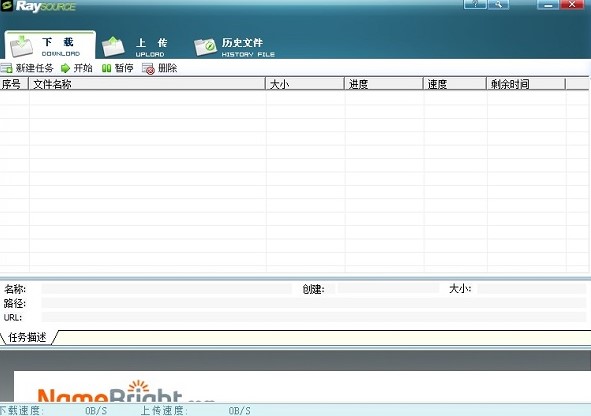Screen dimensions: 591x416
Task: Open the Download tab folder icon
Action: (x=21, y=46)
